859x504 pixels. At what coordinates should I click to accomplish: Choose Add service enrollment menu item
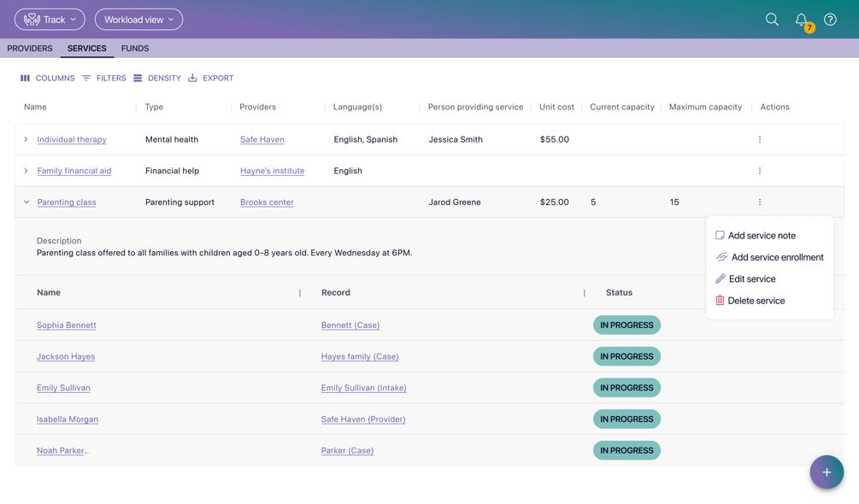point(770,257)
